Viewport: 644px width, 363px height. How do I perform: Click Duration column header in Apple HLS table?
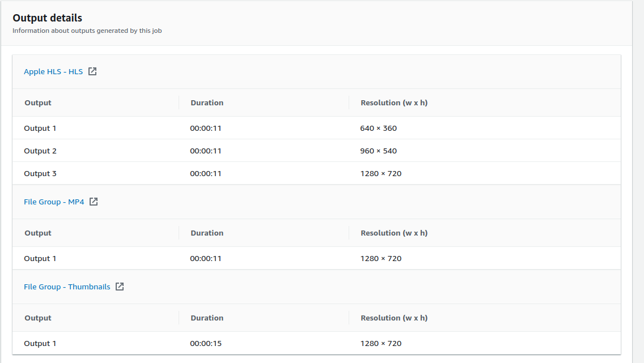(x=207, y=103)
